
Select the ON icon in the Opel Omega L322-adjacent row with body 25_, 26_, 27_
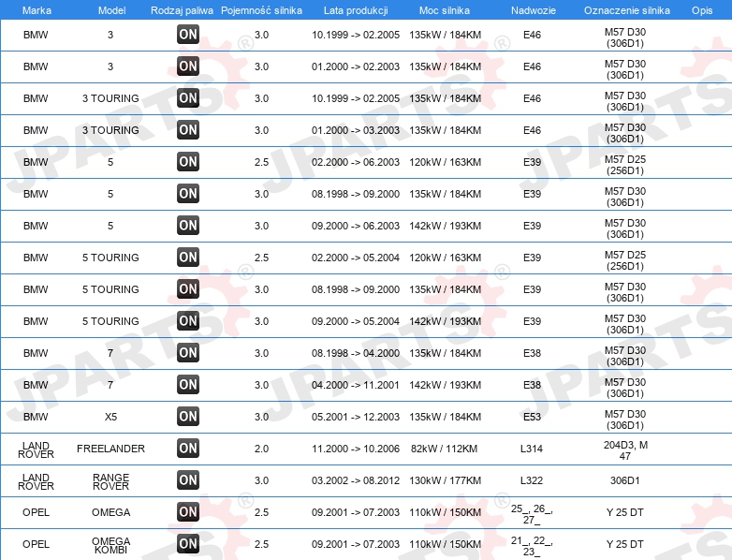click(188, 512)
